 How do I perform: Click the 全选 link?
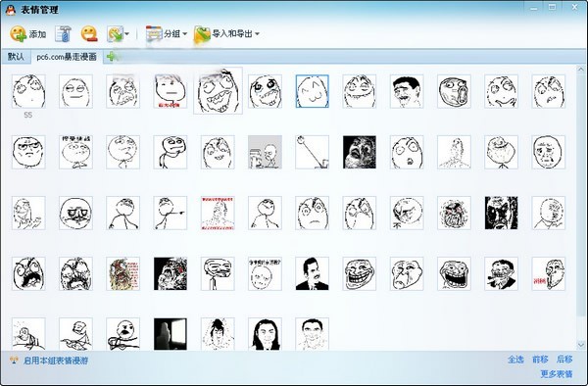pyautogui.click(x=515, y=360)
